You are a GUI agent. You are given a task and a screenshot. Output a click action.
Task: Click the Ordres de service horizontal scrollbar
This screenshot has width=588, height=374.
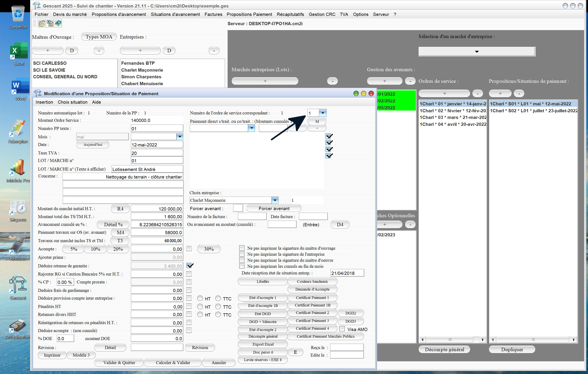click(452, 339)
